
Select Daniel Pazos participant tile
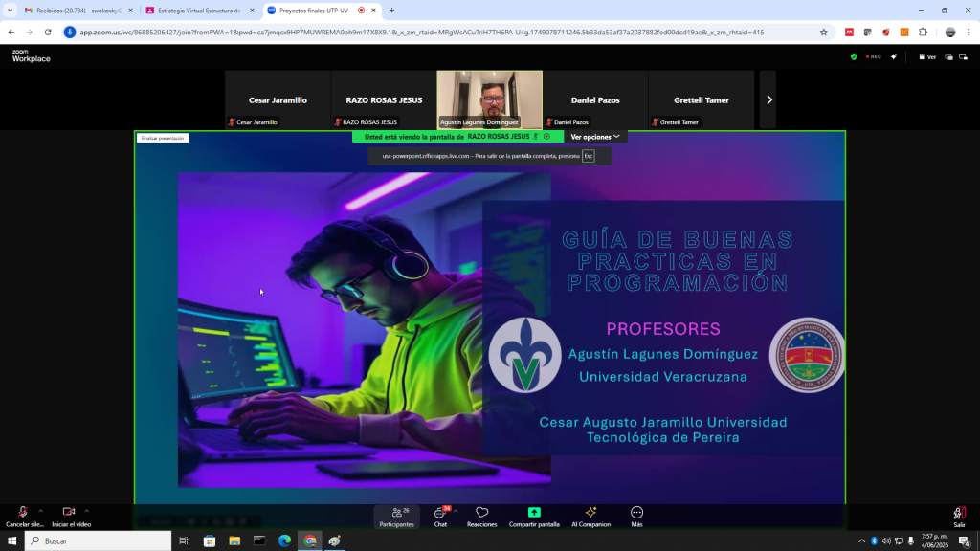pyautogui.click(x=595, y=99)
